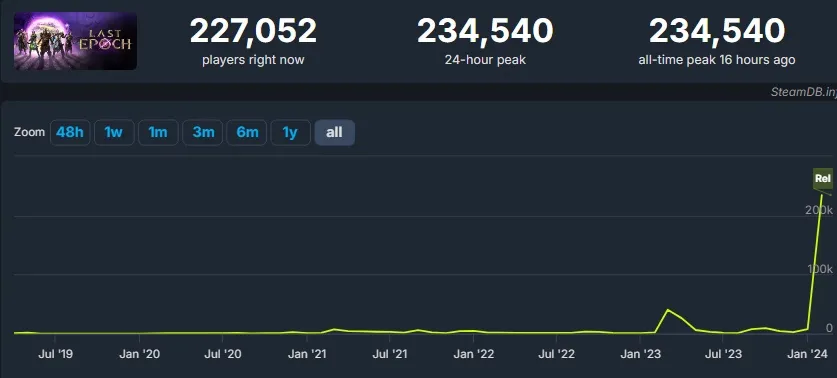Open the Last Epoch game thumbnail

[75, 41]
